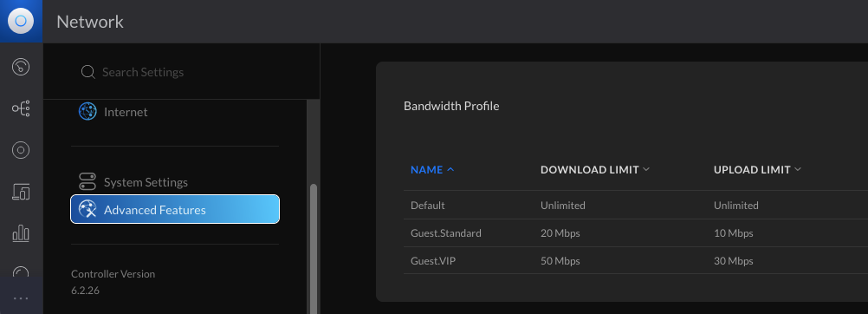Select the Guest.VIP profile row

coord(636,261)
